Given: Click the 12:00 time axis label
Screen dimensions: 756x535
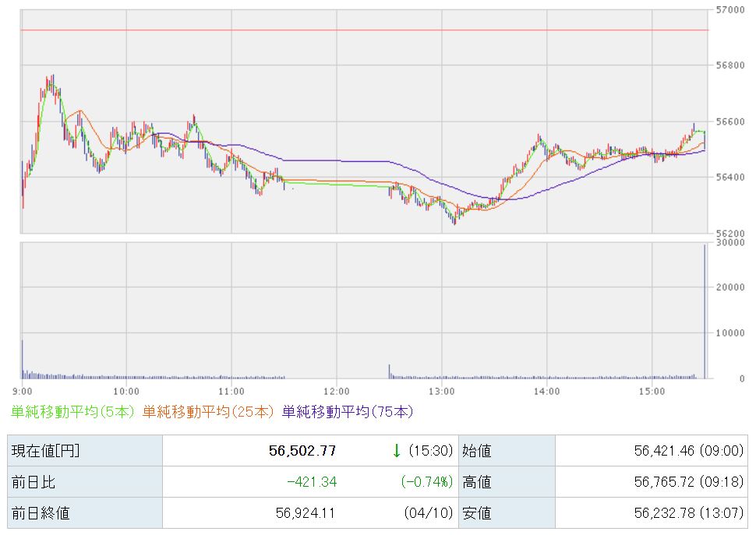Looking at the screenshot, I should click(337, 390).
